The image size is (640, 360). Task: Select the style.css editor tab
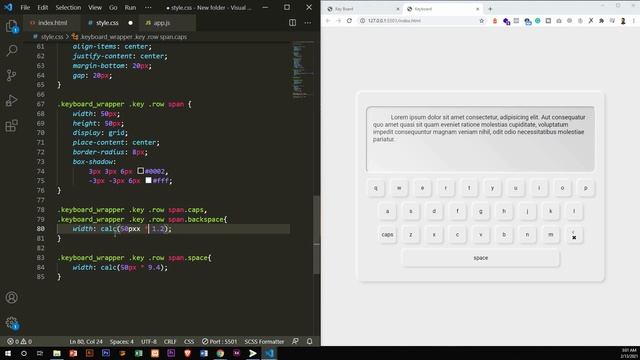(107, 23)
